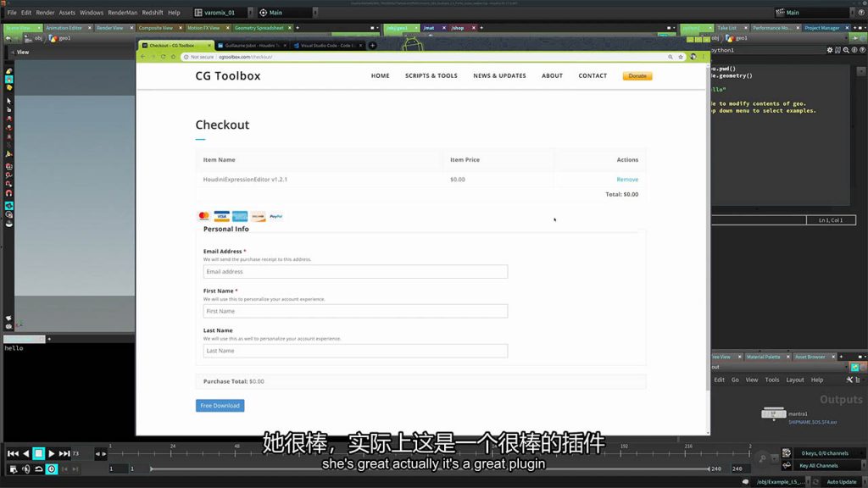The height and width of the screenshot is (488, 868).
Task: Toggle the loop playback mode icon
Action: tap(39, 469)
